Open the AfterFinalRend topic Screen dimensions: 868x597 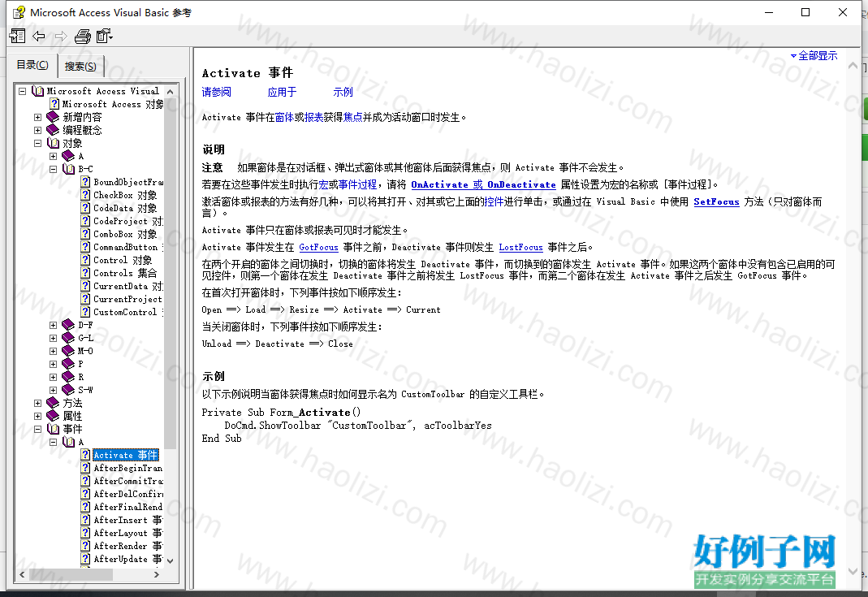[x=127, y=507]
